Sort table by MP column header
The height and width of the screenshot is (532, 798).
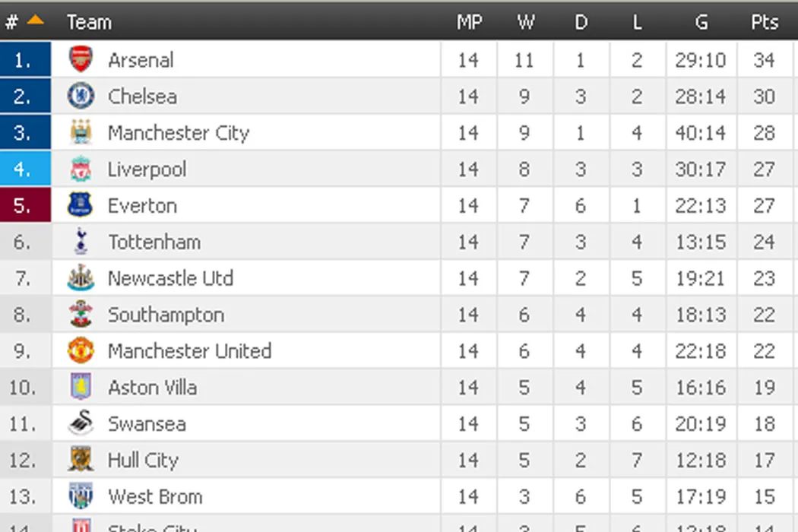point(469,22)
